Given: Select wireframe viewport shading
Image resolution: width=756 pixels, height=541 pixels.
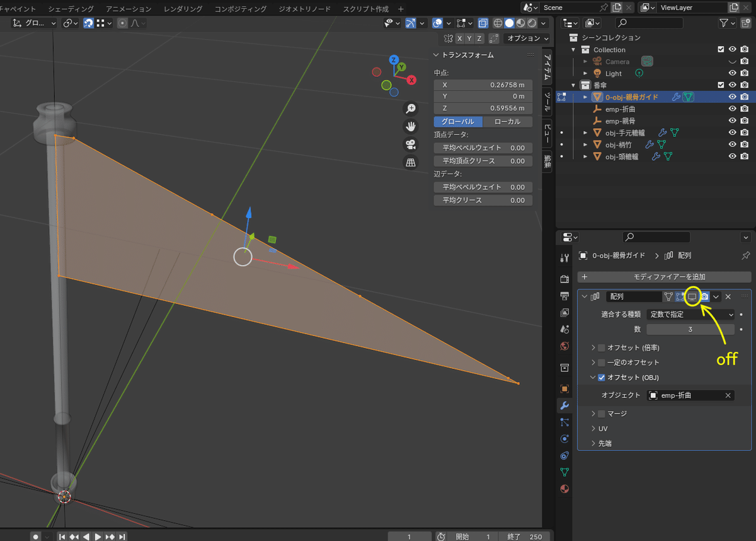Looking at the screenshot, I should [498, 23].
